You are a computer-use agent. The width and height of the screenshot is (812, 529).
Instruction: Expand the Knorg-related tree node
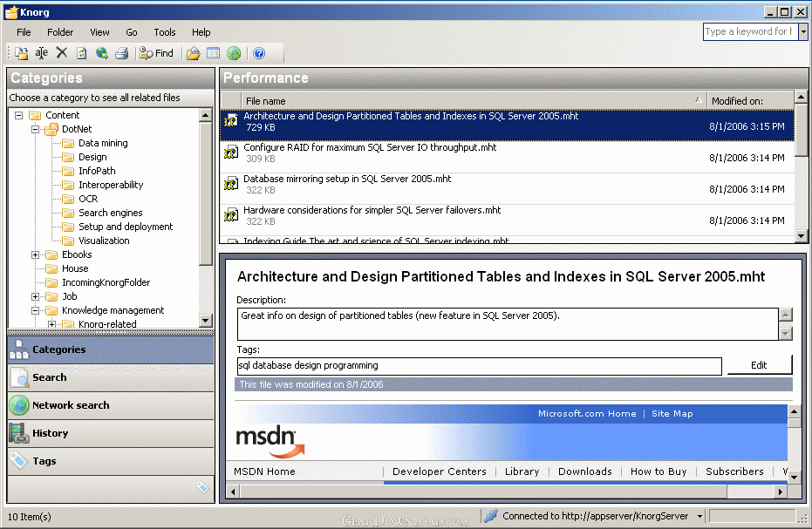pos(51,324)
